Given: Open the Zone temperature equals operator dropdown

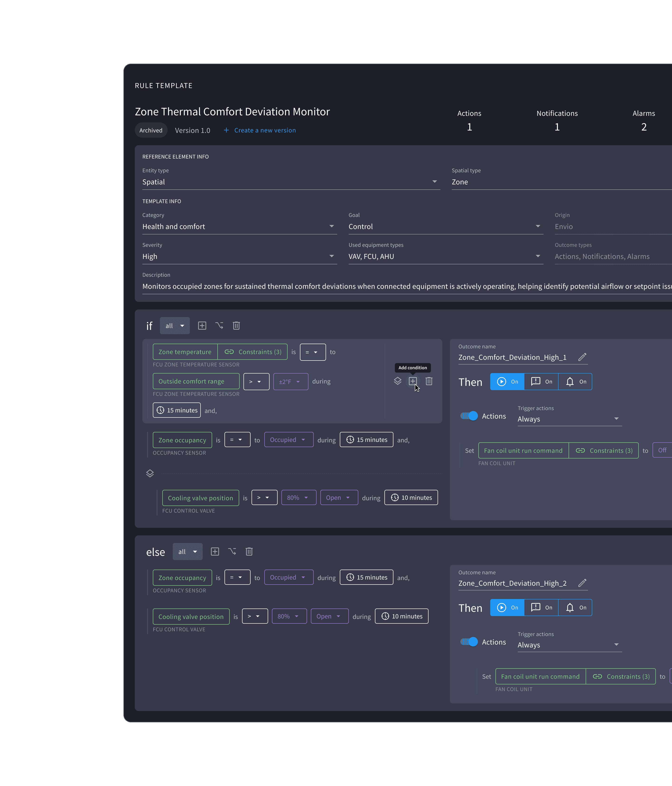Looking at the screenshot, I should click(x=313, y=352).
